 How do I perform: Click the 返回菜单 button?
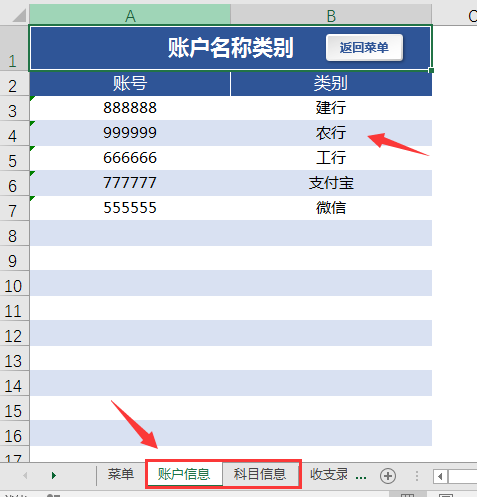(364, 47)
